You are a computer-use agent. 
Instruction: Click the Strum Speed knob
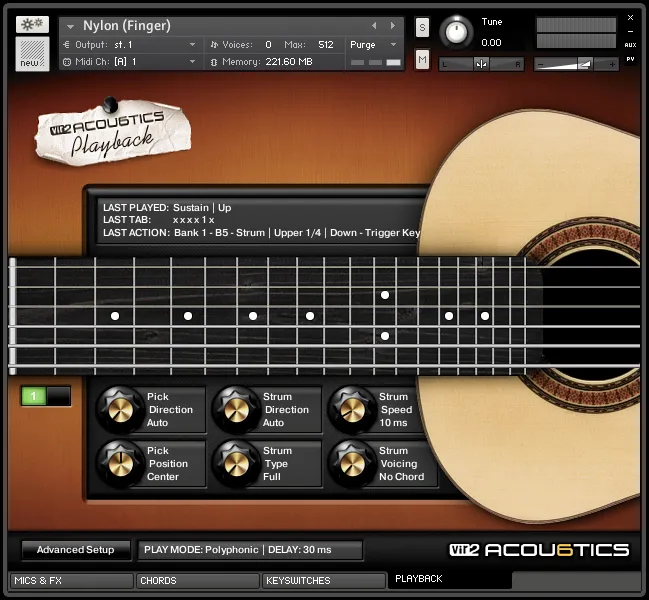(x=352, y=410)
